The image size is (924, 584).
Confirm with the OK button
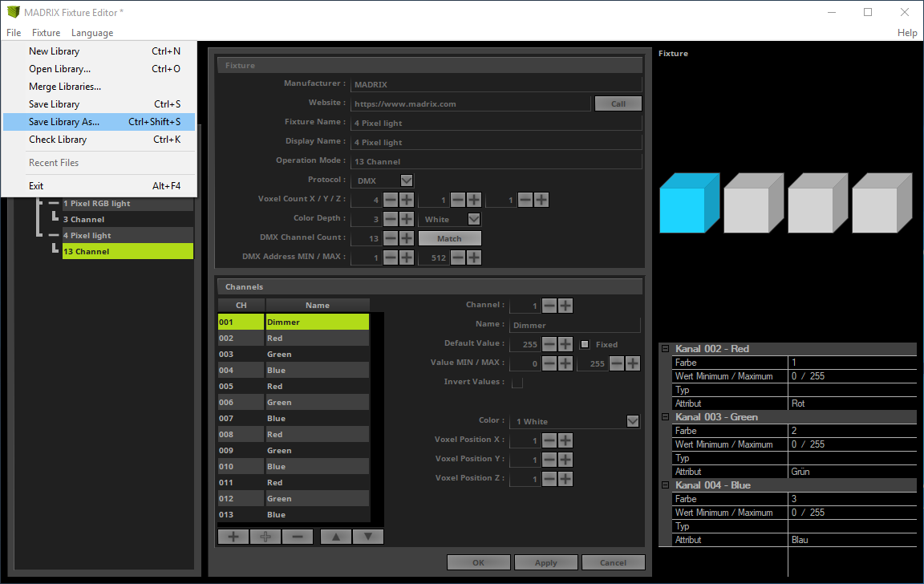[x=479, y=563]
